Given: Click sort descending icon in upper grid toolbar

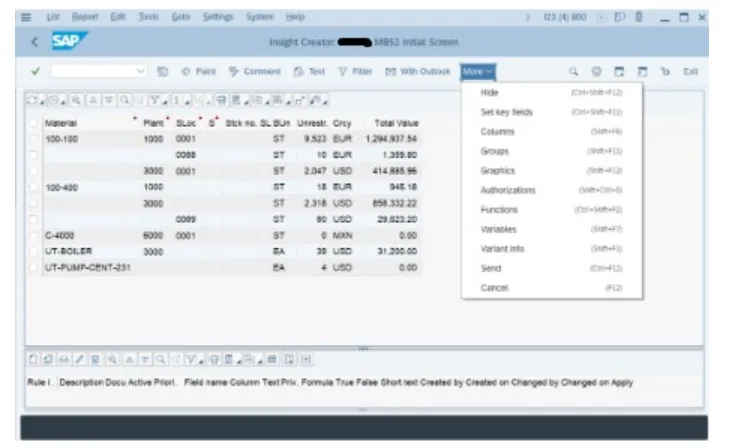Looking at the screenshot, I should coord(109,100).
